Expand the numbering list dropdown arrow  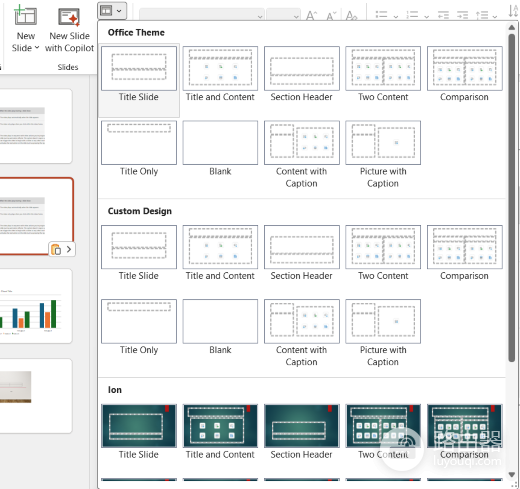tap(426, 16)
